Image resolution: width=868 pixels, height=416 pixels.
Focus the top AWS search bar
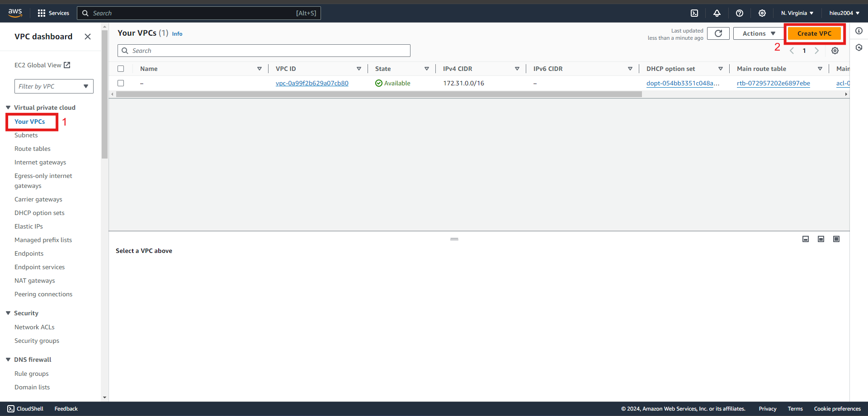(x=199, y=13)
